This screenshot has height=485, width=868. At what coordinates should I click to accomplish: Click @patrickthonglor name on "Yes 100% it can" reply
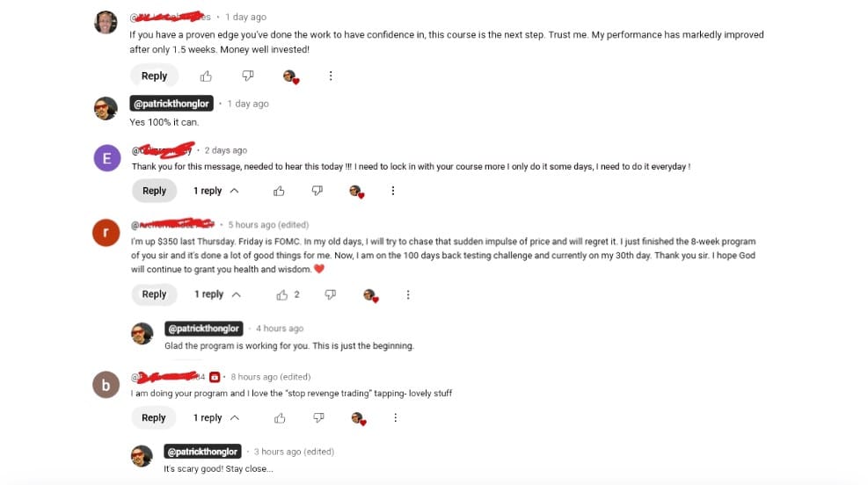coord(171,104)
